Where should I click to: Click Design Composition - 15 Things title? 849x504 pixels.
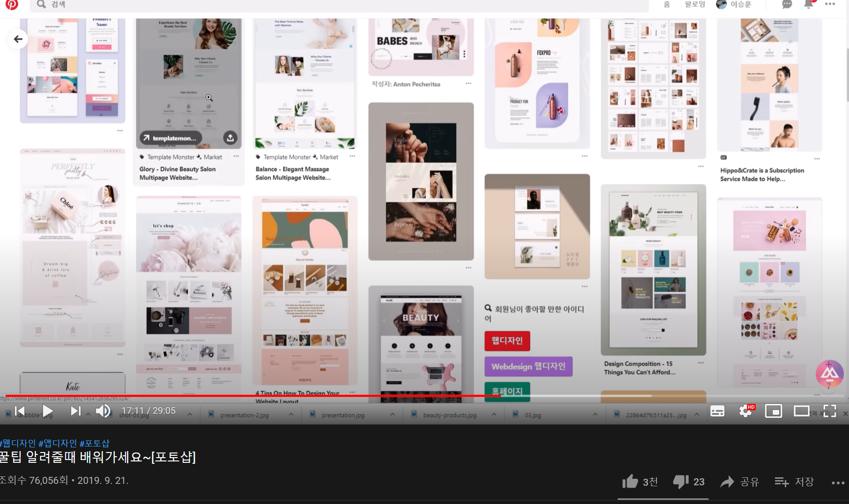point(640,368)
